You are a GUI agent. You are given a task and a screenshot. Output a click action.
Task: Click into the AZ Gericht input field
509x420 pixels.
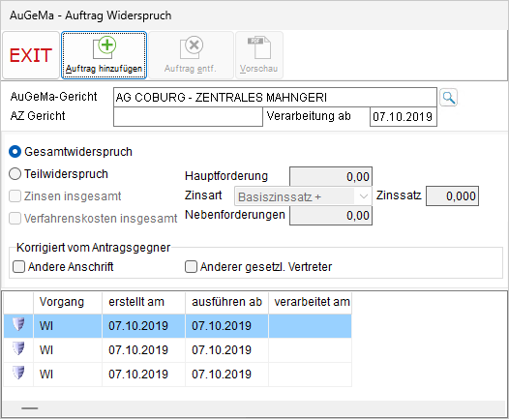click(x=188, y=116)
